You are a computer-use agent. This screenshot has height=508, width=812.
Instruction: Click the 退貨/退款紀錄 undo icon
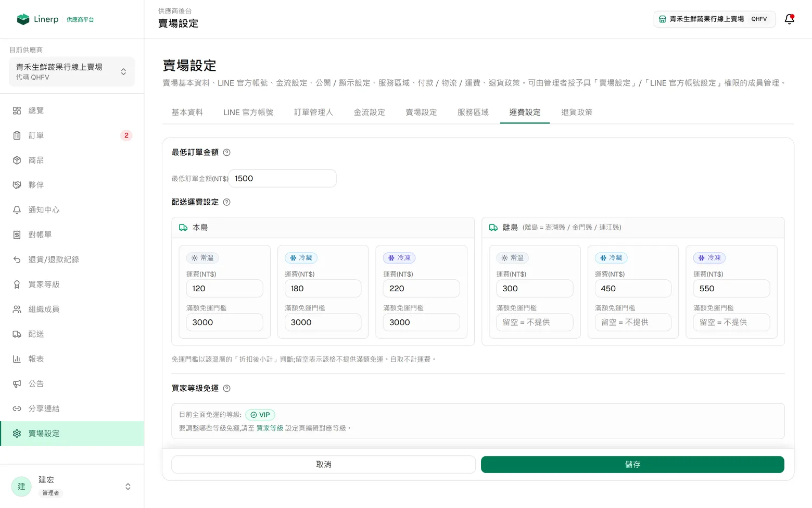17,259
